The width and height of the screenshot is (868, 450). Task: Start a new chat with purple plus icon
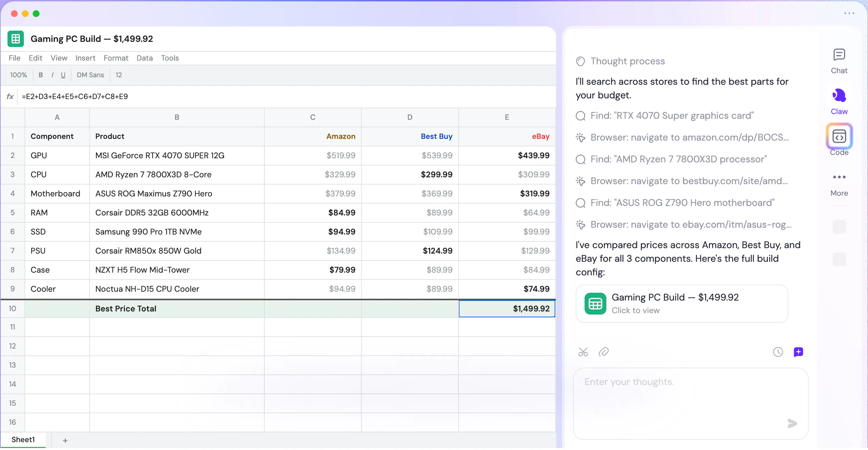(799, 352)
